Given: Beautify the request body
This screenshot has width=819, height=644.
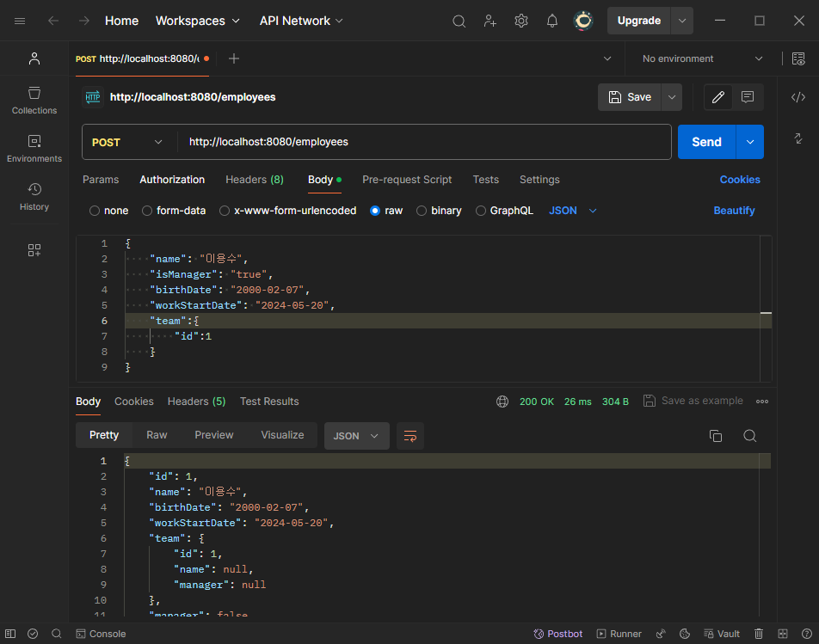Looking at the screenshot, I should (x=734, y=211).
